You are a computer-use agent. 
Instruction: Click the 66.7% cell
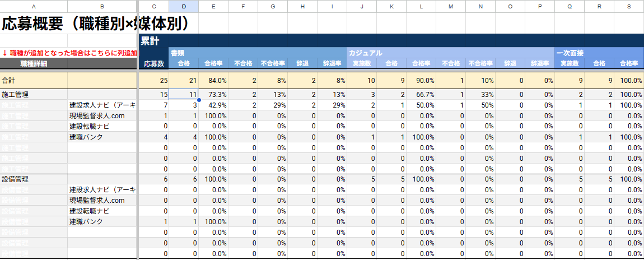pyautogui.click(x=421, y=95)
